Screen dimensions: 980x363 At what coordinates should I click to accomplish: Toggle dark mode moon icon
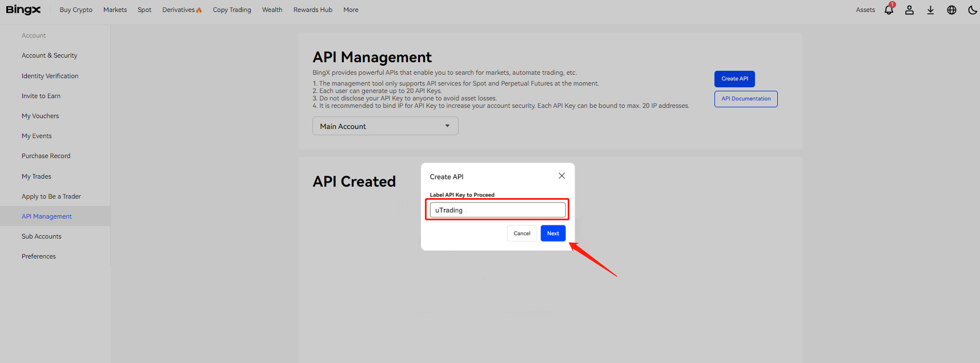973,10
